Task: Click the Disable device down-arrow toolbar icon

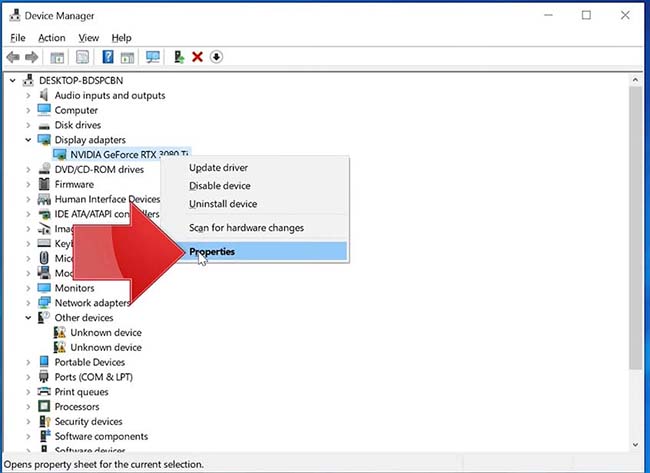Action: click(216, 57)
